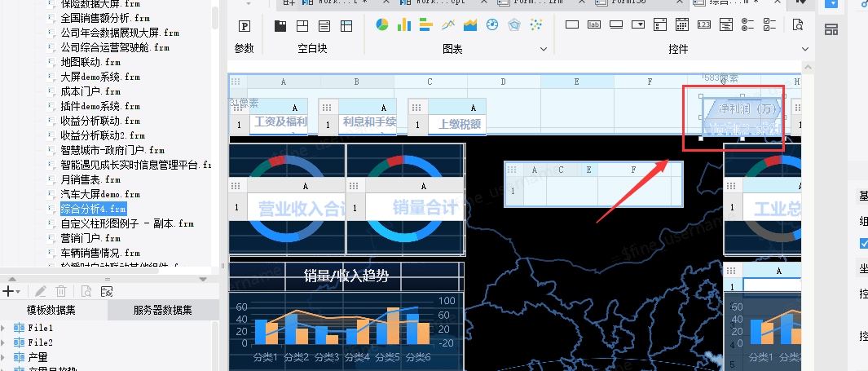Select file 智慧城市-政府门户.frm
The width and height of the screenshot is (868, 371).
point(112,150)
